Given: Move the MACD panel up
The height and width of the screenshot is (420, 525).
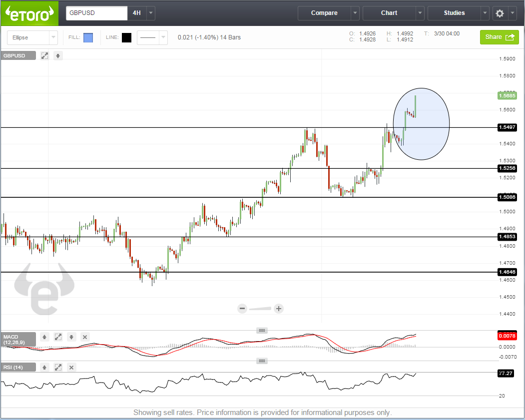Looking at the screenshot, I should coord(44,337).
